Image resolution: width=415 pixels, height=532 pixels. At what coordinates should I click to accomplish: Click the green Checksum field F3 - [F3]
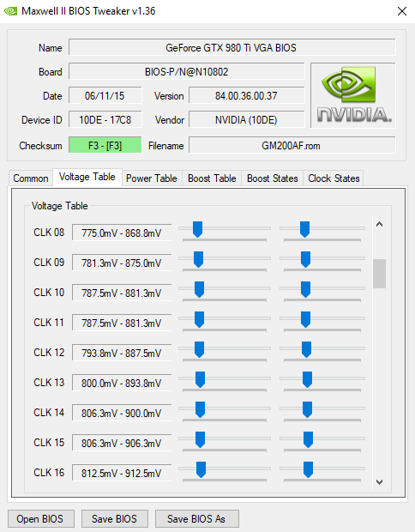pyautogui.click(x=105, y=145)
